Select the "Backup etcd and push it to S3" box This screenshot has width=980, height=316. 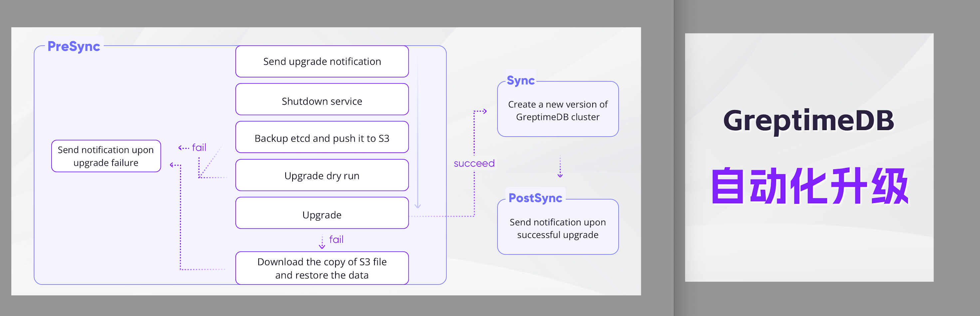pyautogui.click(x=322, y=137)
